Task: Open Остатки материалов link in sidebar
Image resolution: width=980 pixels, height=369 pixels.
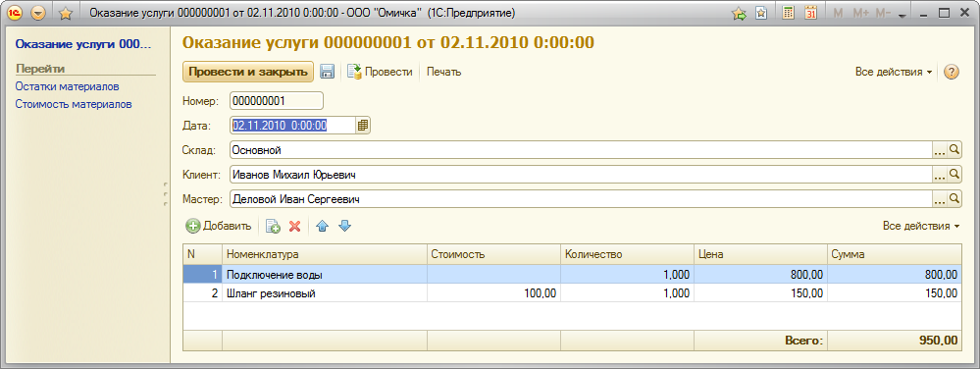Action: [x=68, y=86]
